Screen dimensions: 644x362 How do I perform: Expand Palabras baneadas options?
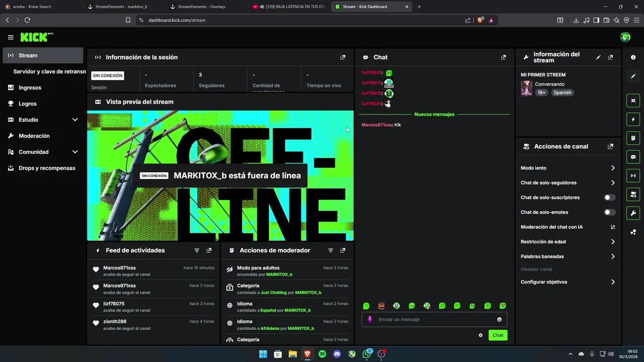click(613, 256)
